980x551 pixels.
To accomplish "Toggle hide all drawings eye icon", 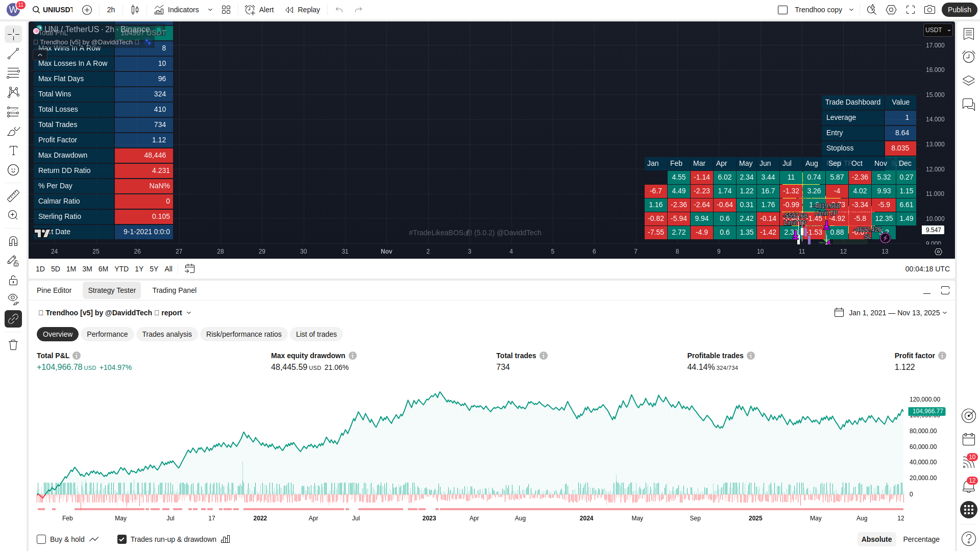I will point(13,299).
